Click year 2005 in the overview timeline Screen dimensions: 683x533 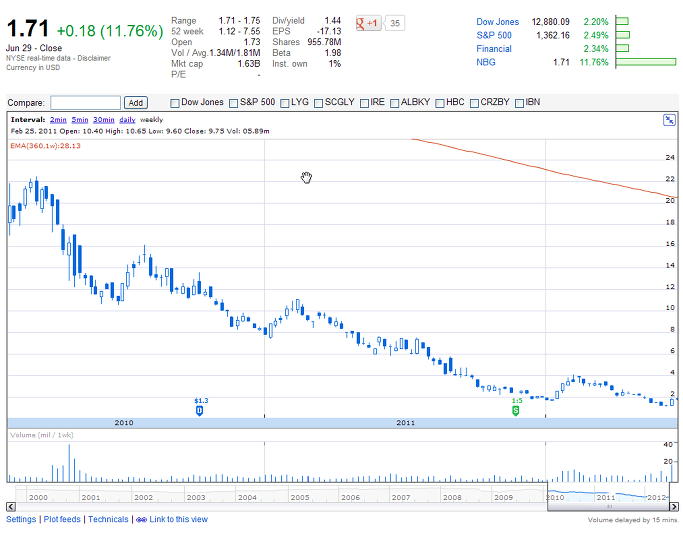(x=300, y=497)
